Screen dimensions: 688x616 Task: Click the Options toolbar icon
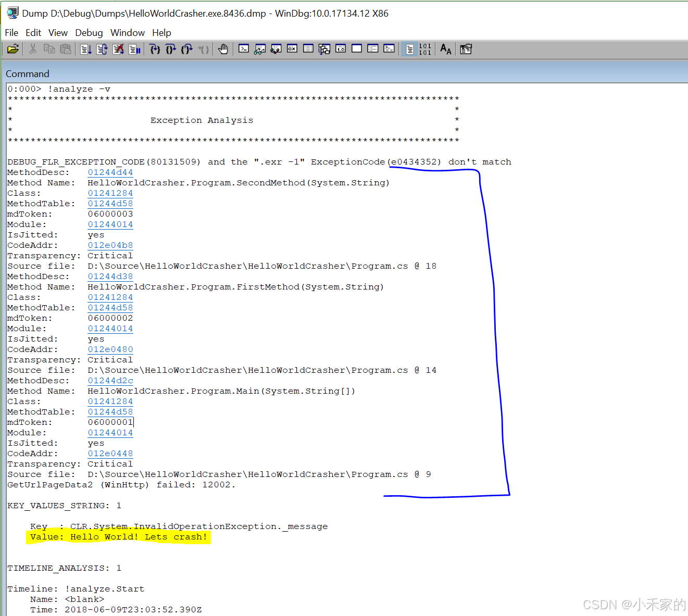pos(466,49)
